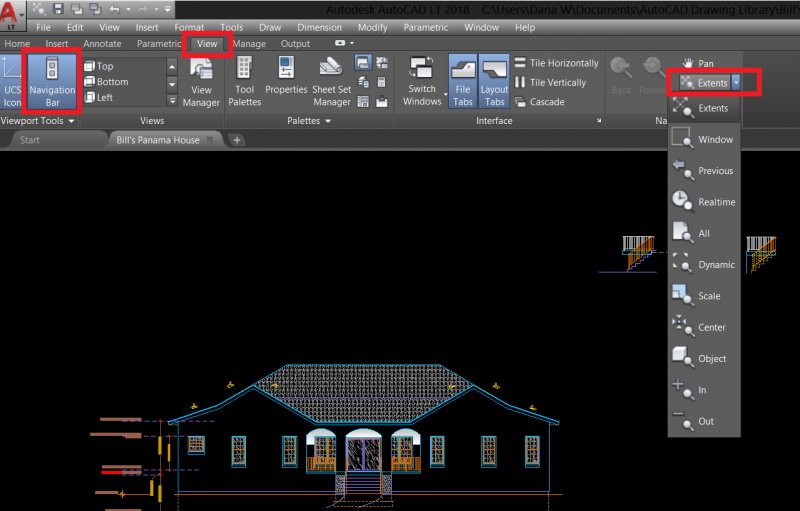Screen dimensions: 800x511
Task: Toggle the Navigation Bar button
Action: tap(52, 82)
